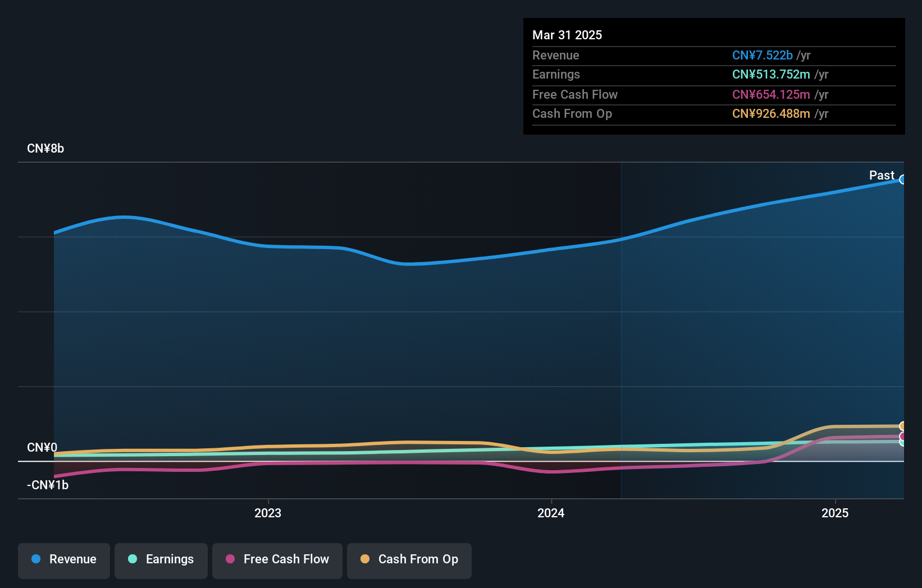Image resolution: width=922 pixels, height=588 pixels.
Task: Click the Cash From Op row label in tooltip
Action: (572, 113)
